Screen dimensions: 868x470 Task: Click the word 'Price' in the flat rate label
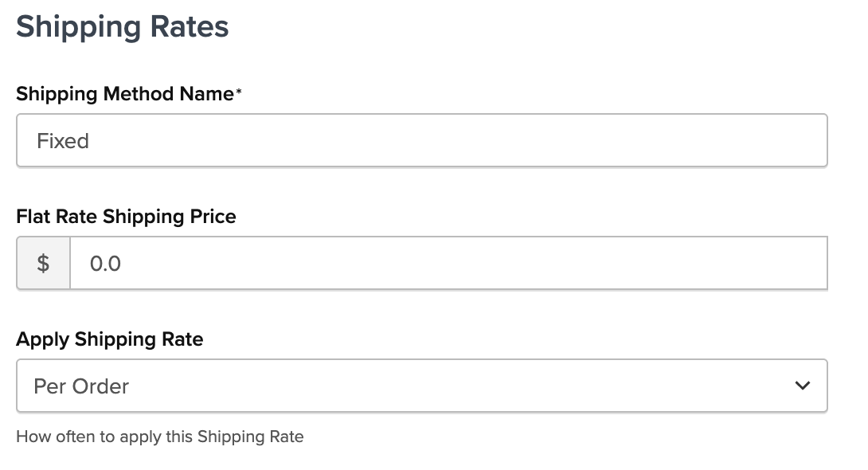point(212,216)
